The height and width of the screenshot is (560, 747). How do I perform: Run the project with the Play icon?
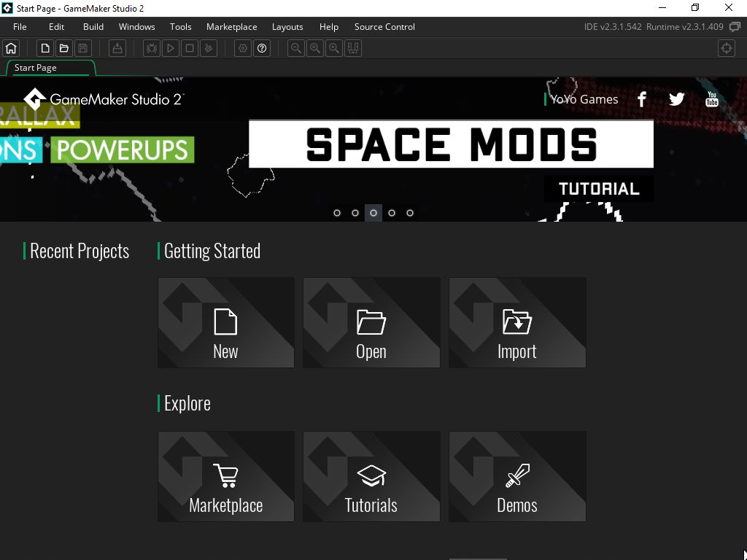point(170,48)
